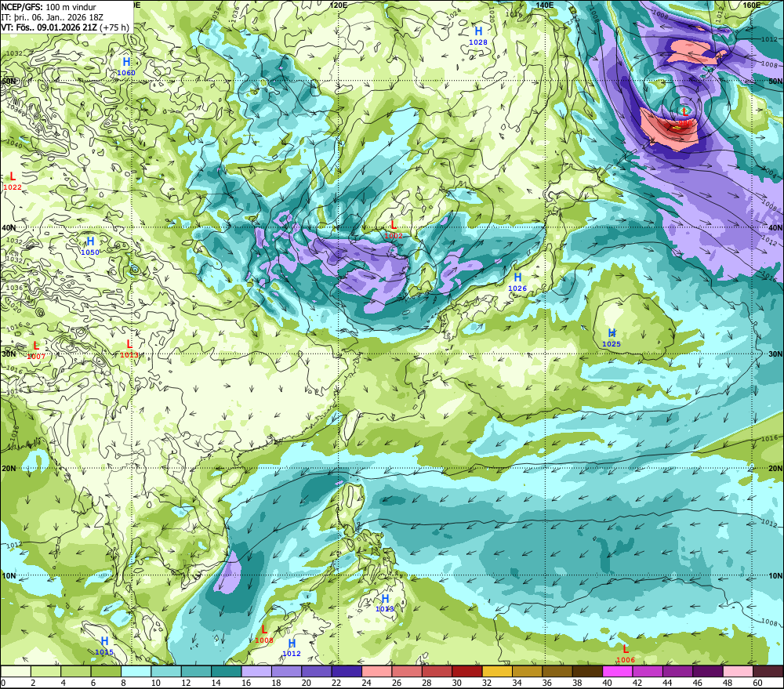Viewport: 784px width, 689px height.
Task: Click the legend scale label 0
Action: [3, 683]
